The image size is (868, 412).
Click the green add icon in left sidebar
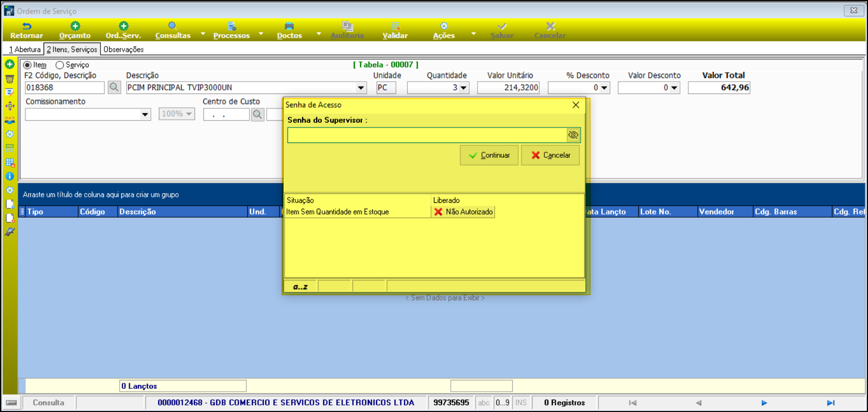(x=9, y=64)
